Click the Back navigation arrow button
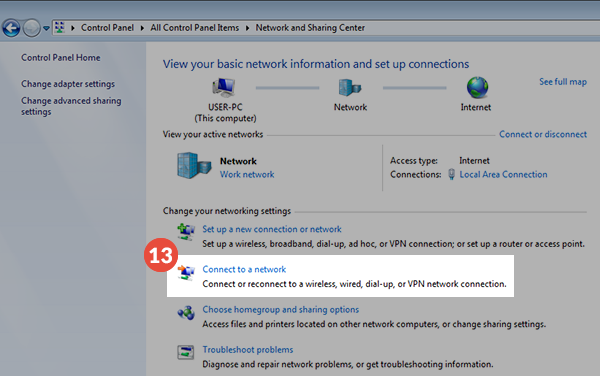600x376 pixels. click(x=11, y=28)
